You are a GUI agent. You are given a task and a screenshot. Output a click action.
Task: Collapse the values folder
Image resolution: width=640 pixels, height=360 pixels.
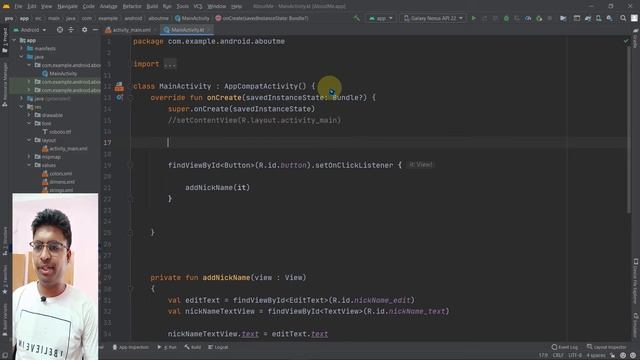click(29, 165)
